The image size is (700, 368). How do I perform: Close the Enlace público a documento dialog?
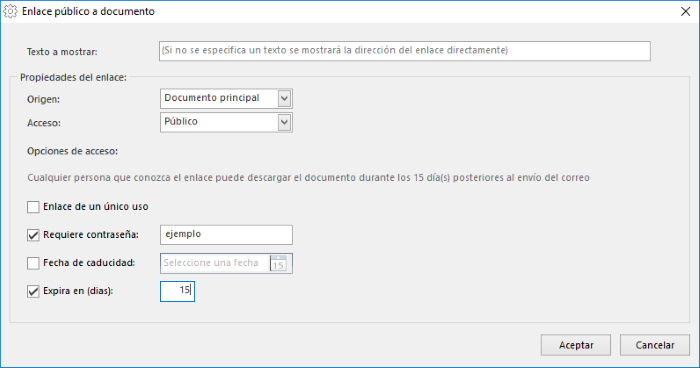coord(685,12)
